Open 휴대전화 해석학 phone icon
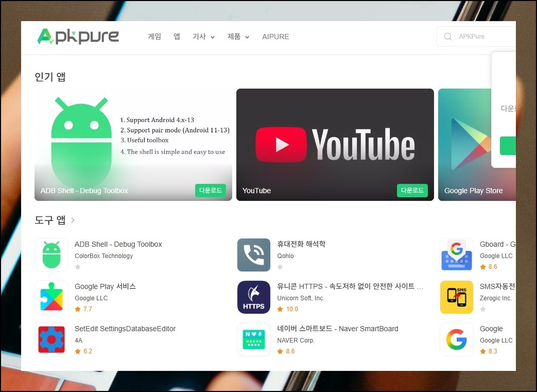 click(x=254, y=255)
